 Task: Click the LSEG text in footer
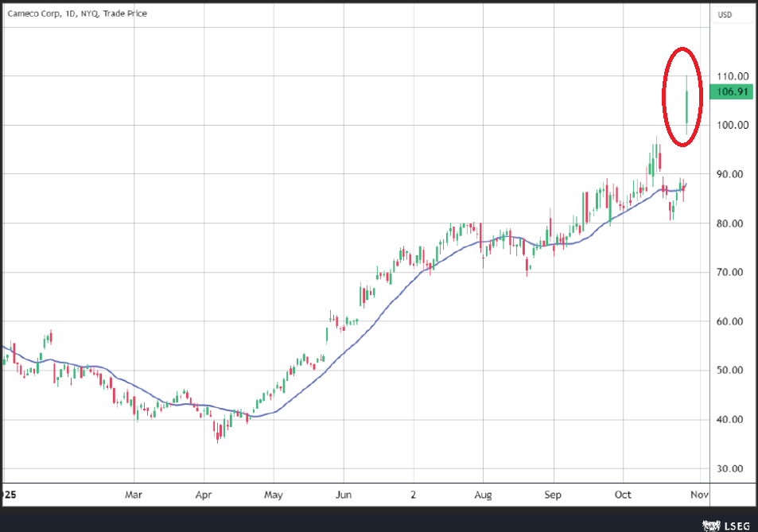point(737,526)
